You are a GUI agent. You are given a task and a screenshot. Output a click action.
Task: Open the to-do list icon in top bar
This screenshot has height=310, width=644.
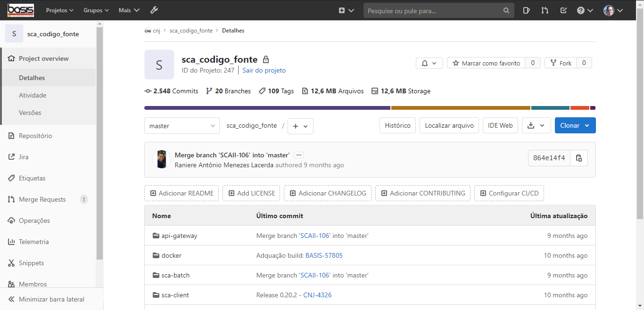click(x=563, y=9)
